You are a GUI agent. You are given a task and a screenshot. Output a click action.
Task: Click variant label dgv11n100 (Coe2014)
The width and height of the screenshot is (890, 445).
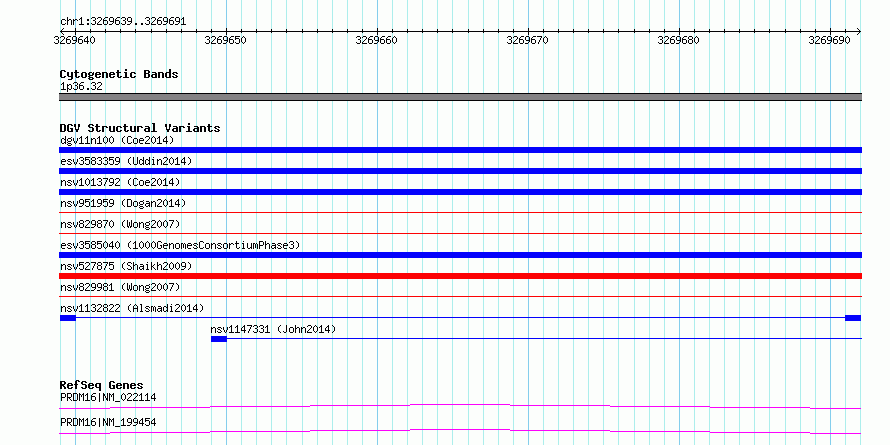(117, 140)
